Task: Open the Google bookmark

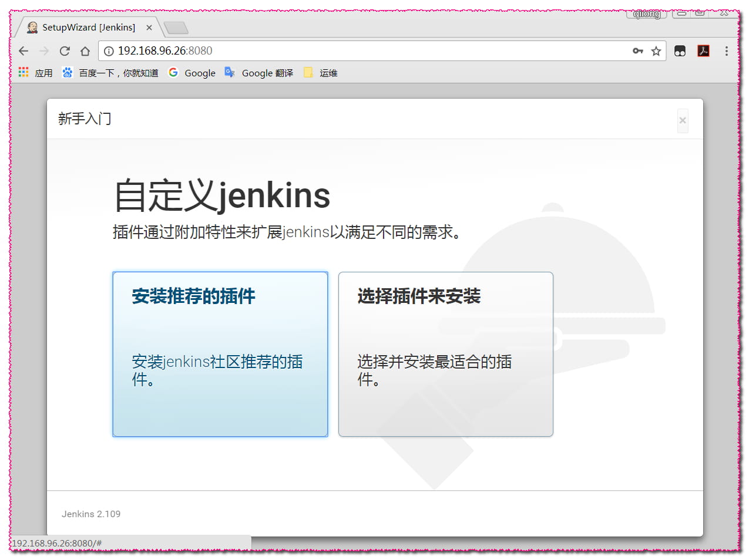Action: (x=192, y=73)
